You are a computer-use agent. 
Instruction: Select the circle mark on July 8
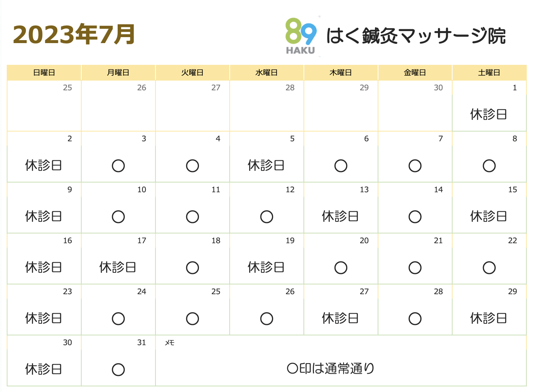click(489, 166)
